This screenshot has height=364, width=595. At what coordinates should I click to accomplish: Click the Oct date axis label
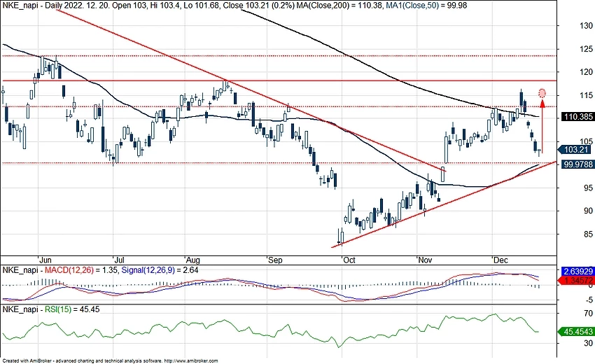[x=349, y=260]
